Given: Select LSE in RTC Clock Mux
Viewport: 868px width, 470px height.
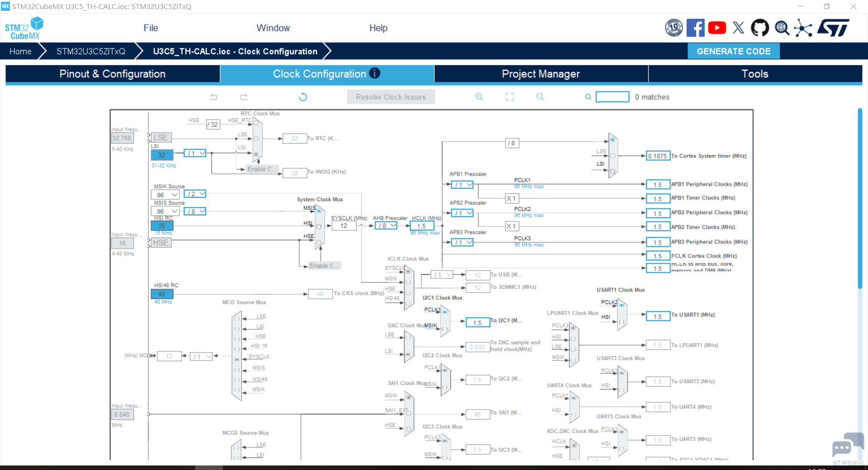Looking at the screenshot, I should (256, 138).
